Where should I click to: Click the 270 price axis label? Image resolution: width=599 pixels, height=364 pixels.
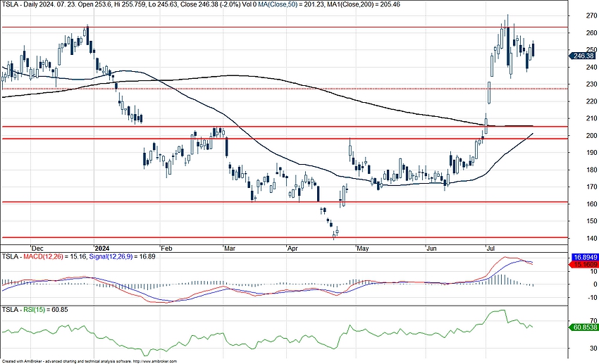[x=592, y=15]
